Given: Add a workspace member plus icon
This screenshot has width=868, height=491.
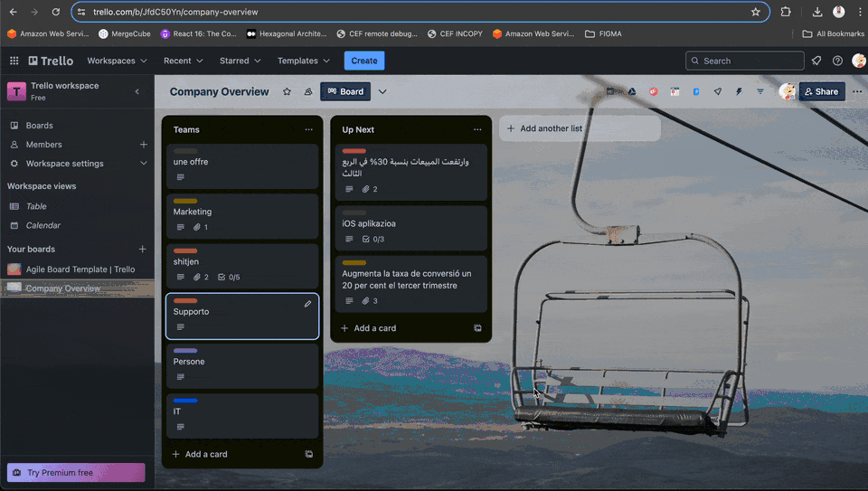Looking at the screenshot, I should click(144, 145).
